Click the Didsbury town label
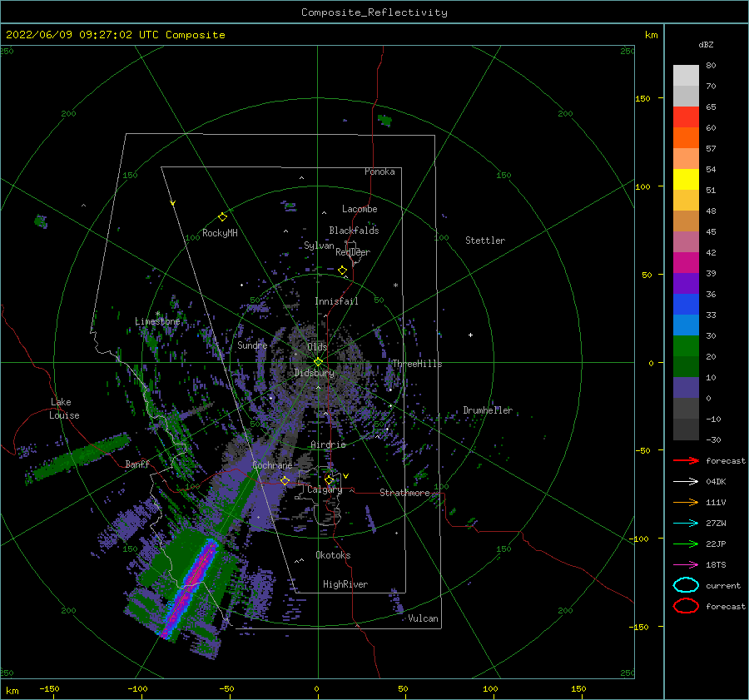The height and width of the screenshot is (700, 749). tap(314, 373)
